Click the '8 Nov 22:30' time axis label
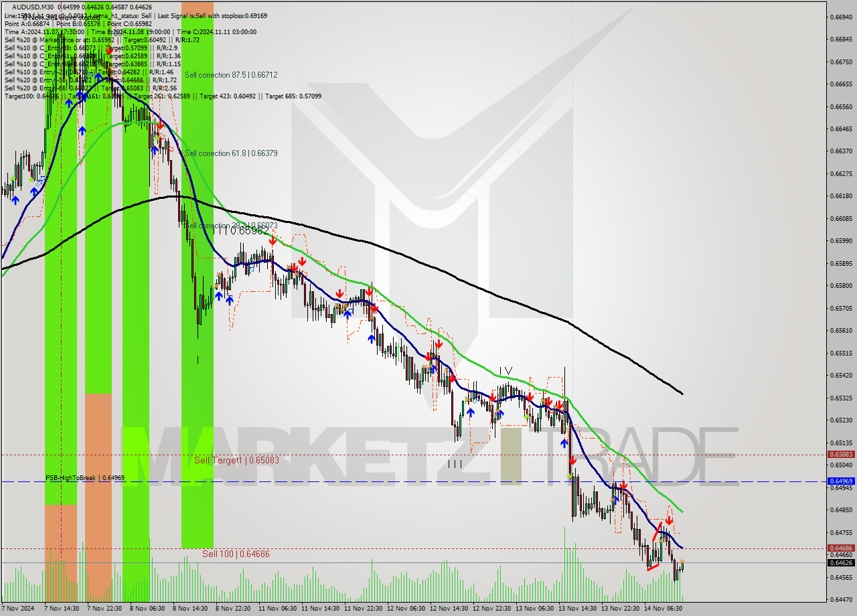The image size is (857, 616). (x=233, y=609)
